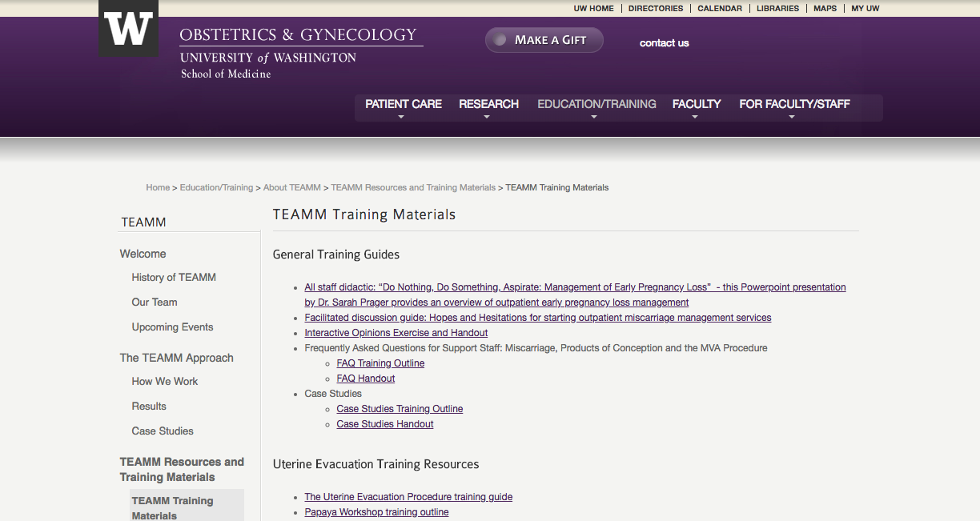Screen dimensions: 980x521
Task: Open the FAQ Handout link
Action: pyautogui.click(x=366, y=379)
